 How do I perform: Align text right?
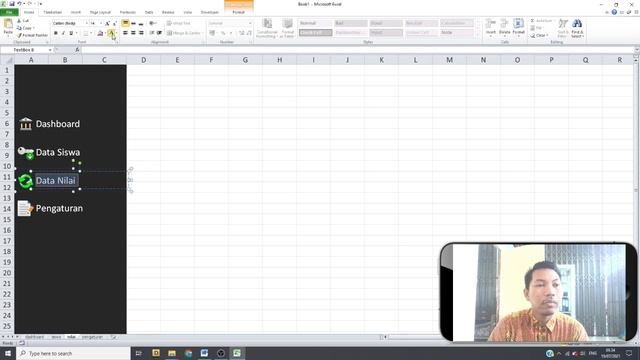click(141, 33)
